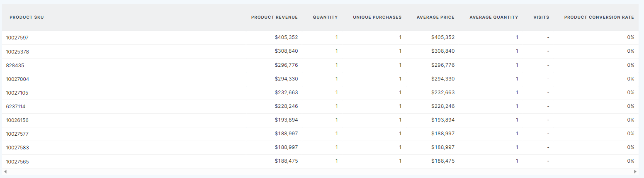
Task: Select the Product Conversion Rate header
Action: pyautogui.click(x=599, y=17)
